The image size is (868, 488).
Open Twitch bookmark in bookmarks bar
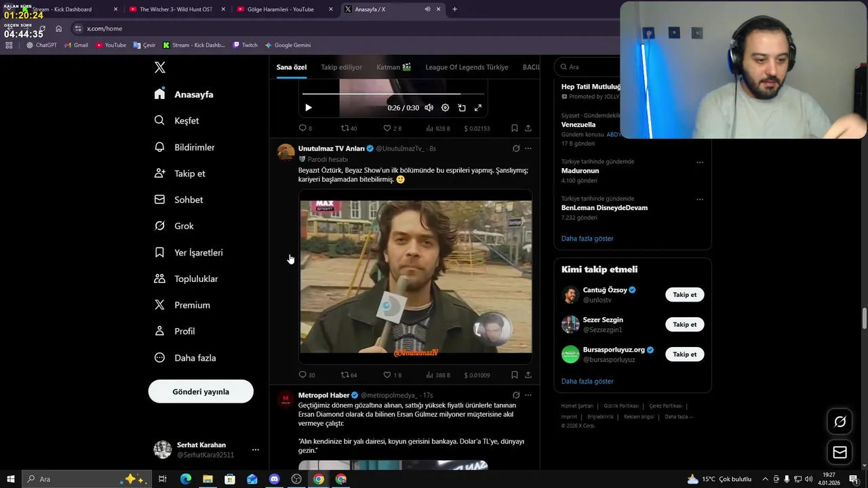click(x=245, y=45)
